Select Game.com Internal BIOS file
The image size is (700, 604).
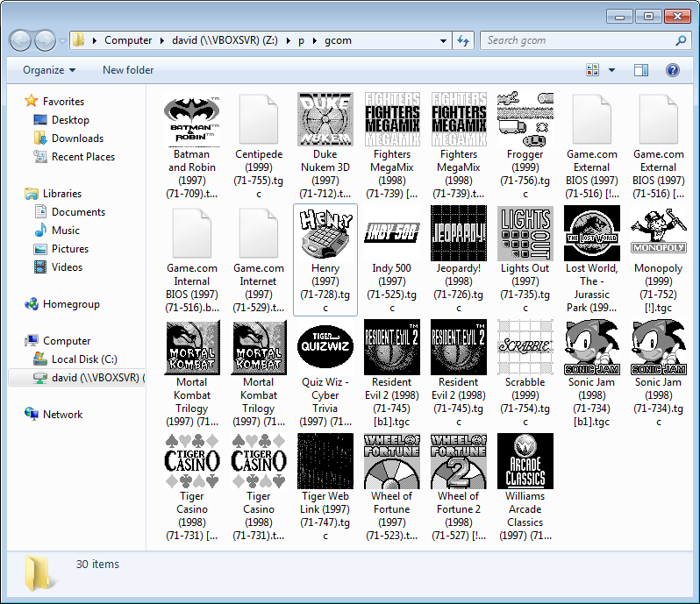tap(191, 259)
